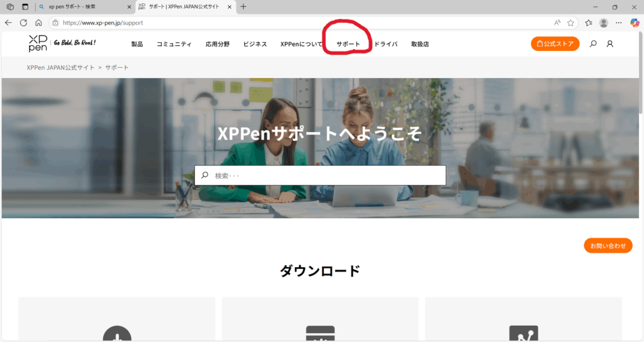Open the workspaces icon in the tab strip

coord(10,6)
